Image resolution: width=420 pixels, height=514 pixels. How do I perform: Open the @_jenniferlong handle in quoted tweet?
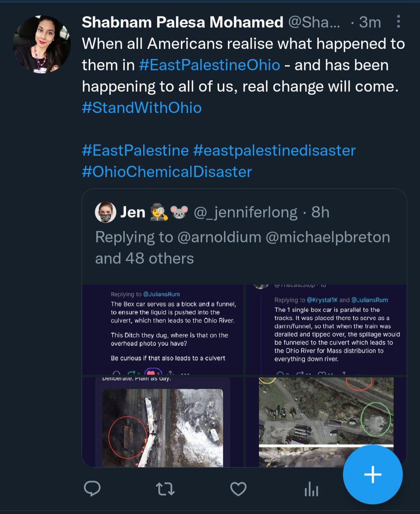pos(246,212)
